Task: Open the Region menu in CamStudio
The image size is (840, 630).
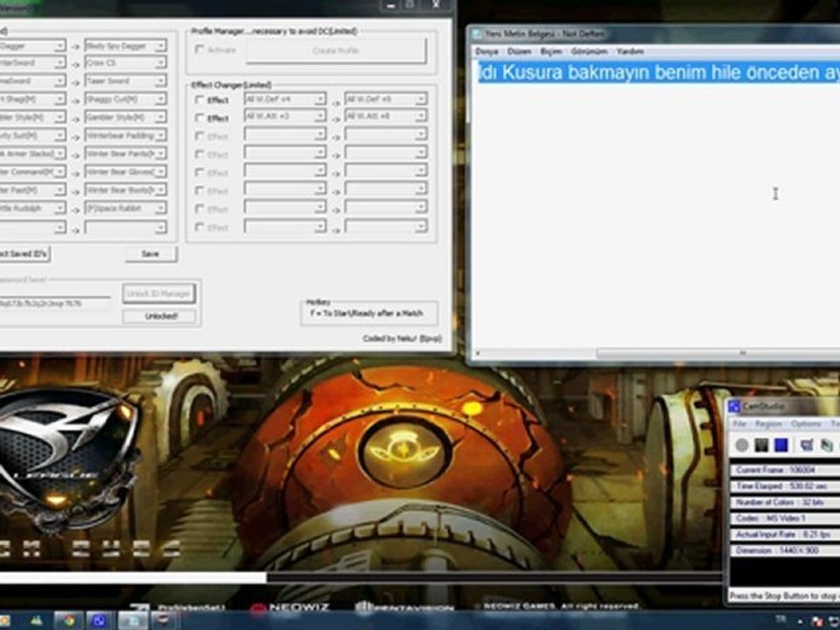Action: [x=768, y=423]
